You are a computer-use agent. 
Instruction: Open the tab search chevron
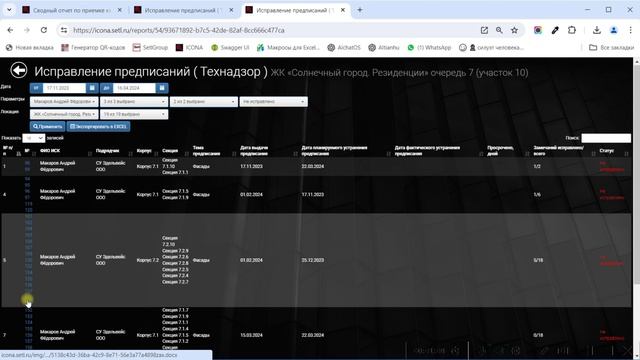click(9, 10)
